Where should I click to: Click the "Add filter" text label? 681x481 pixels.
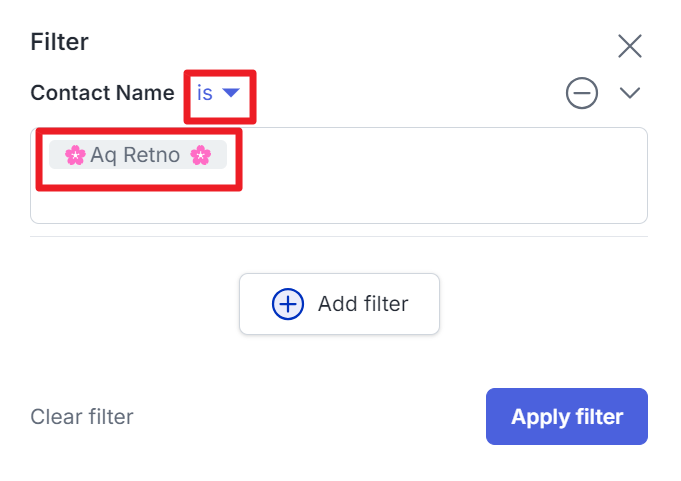[363, 304]
